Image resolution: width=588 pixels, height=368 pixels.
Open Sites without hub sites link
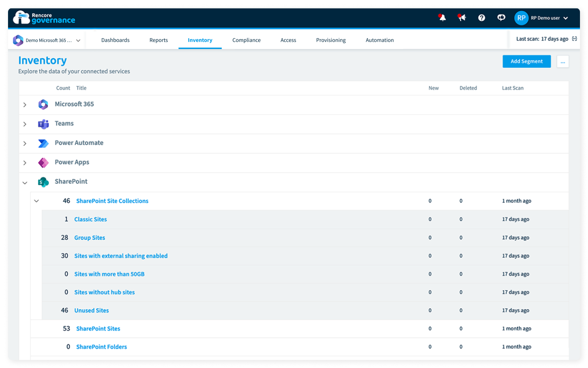click(x=104, y=292)
